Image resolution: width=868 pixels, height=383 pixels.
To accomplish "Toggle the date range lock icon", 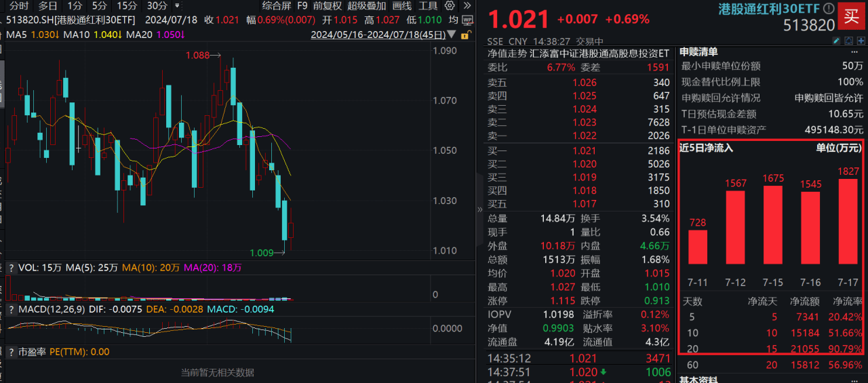I will pyautogui.click(x=467, y=35).
